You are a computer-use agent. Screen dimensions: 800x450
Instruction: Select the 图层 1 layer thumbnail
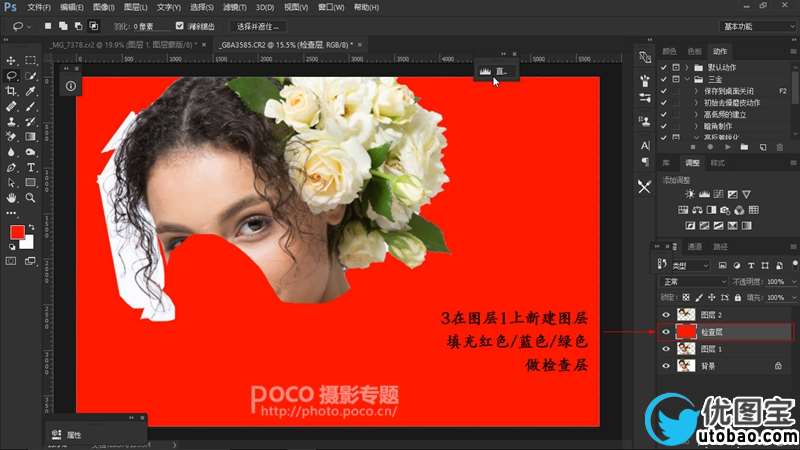[x=686, y=349]
